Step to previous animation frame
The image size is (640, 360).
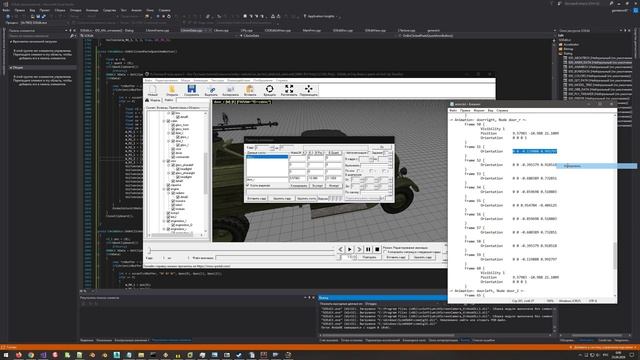click(x=340, y=249)
